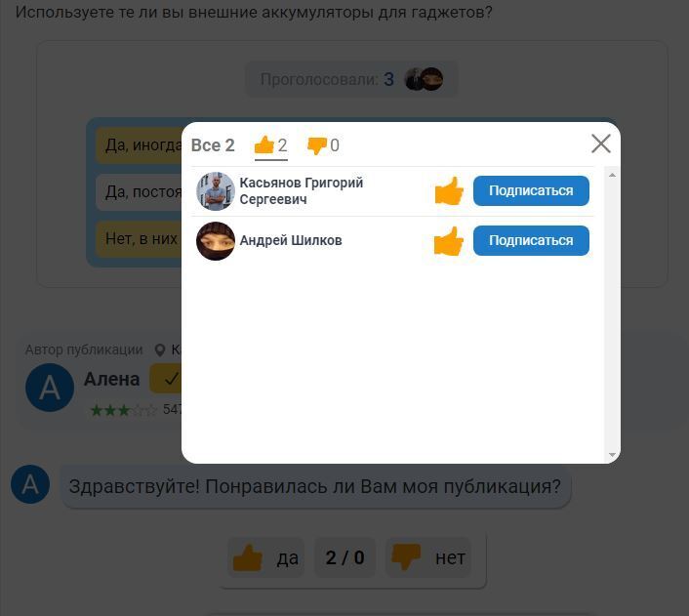Click the popup scrollbar down arrow

coord(612,455)
